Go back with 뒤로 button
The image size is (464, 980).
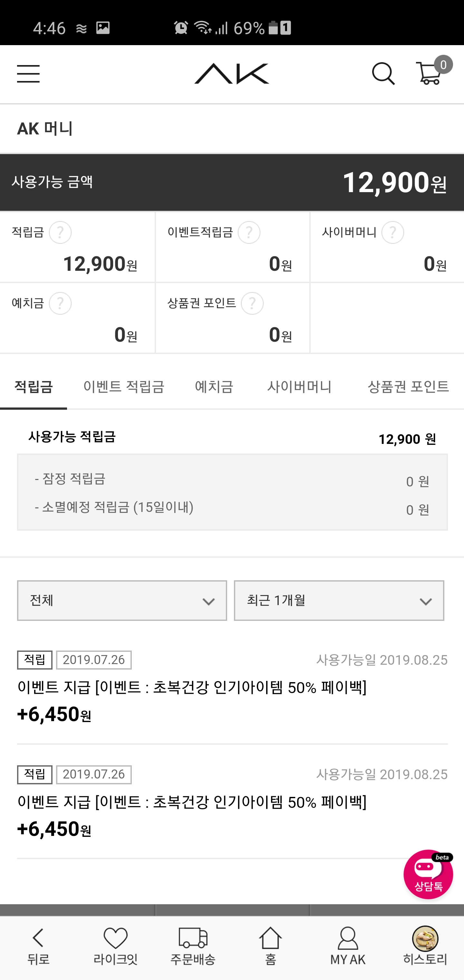[x=38, y=946]
